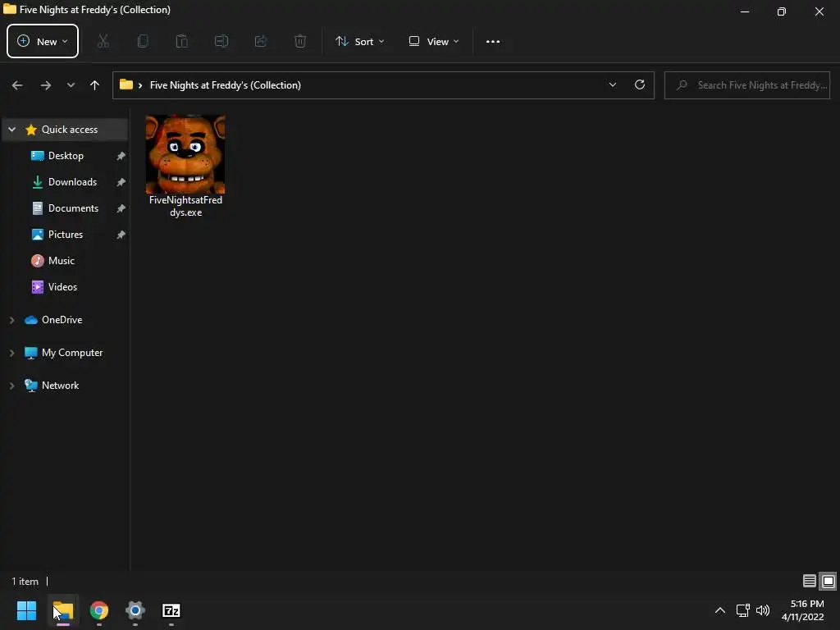Click the Delete trash icon
Image resolution: width=840 pixels, height=630 pixels.
300,41
